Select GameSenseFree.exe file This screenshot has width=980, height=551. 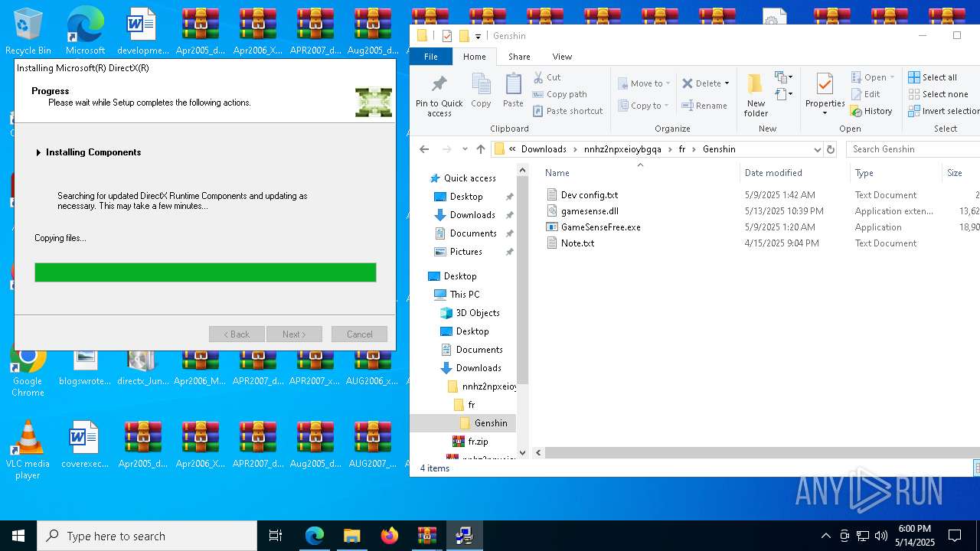[600, 227]
